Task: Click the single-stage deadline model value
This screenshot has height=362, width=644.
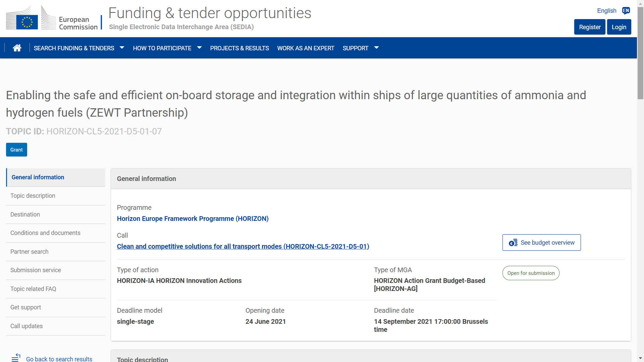Action: [135, 321]
